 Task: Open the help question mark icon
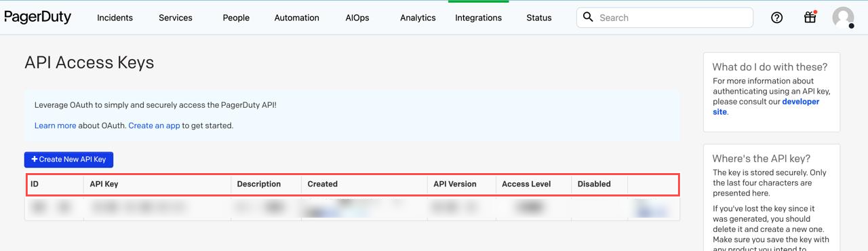point(777,18)
